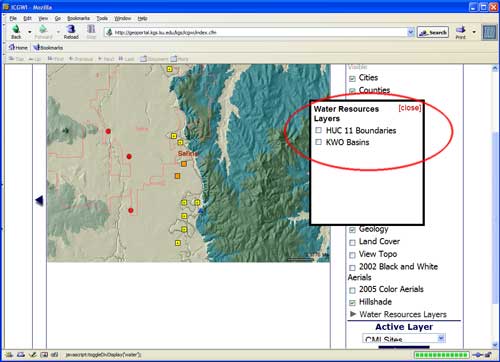Enable the KWO Basins checkbox
This screenshot has width=500, height=362.
[319, 142]
